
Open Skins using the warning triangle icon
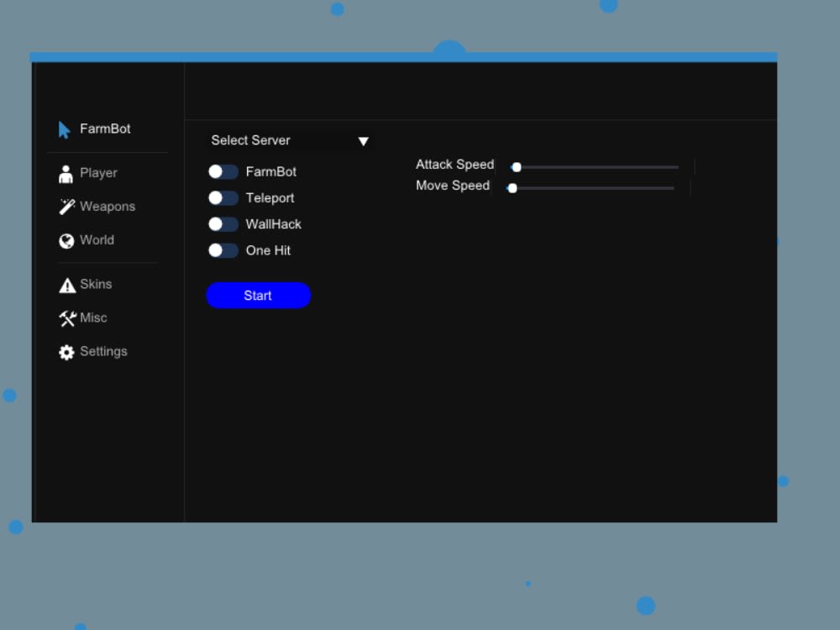[66, 284]
